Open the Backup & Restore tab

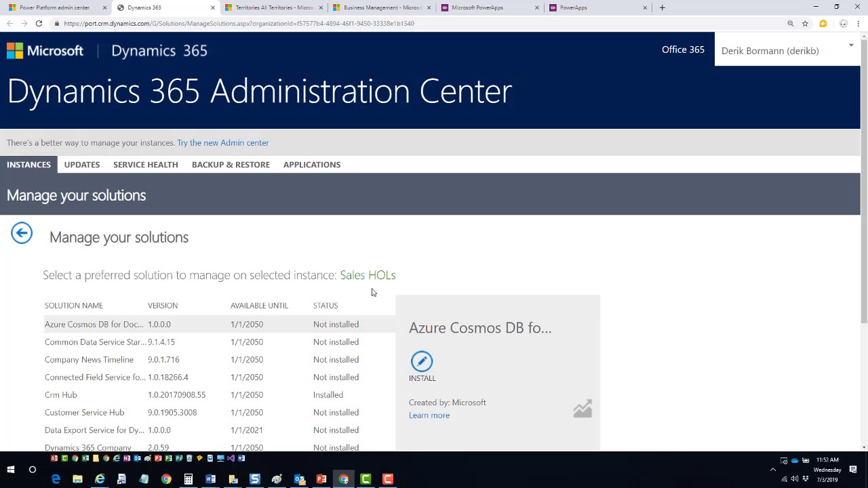tap(231, 165)
